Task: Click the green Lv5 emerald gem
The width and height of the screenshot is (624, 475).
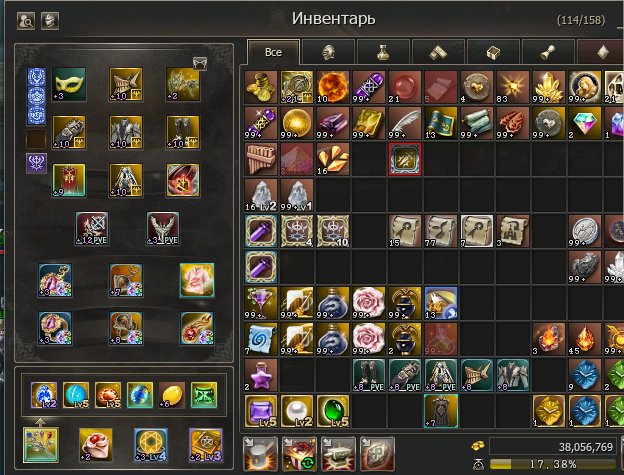Action: pyautogui.click(x=333, y=411)
